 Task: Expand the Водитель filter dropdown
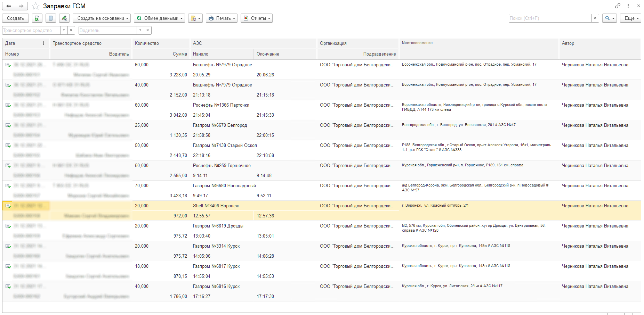[x=140, y=30]
